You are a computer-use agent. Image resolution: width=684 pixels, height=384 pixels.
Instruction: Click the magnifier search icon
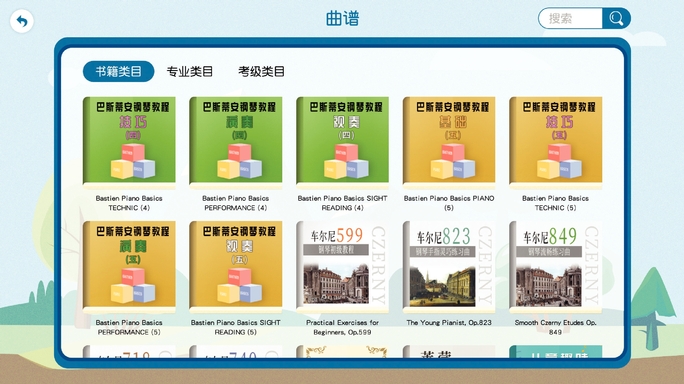pos(616,19)
